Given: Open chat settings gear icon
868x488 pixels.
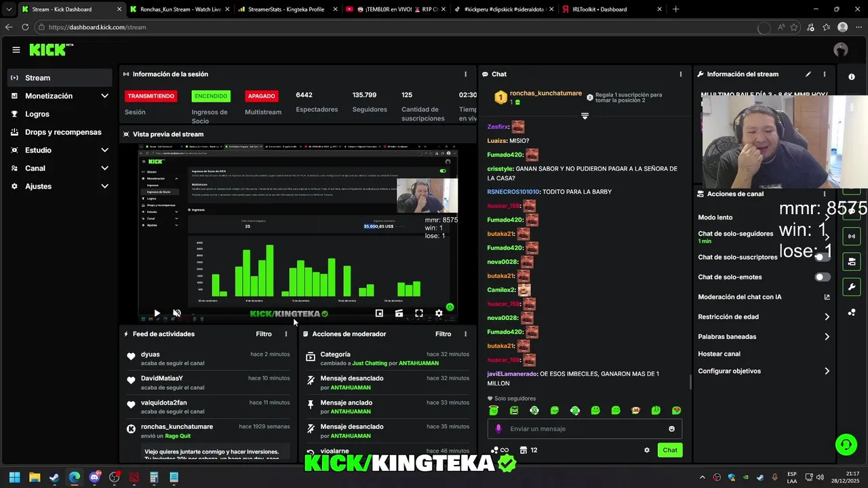Looking at the screenshot, I should click(647, 450).
